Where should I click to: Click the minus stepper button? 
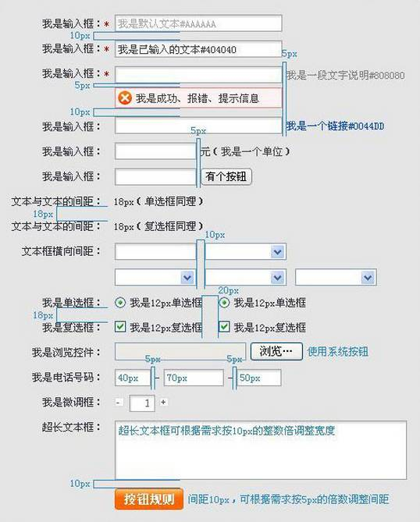click(118, 403)
